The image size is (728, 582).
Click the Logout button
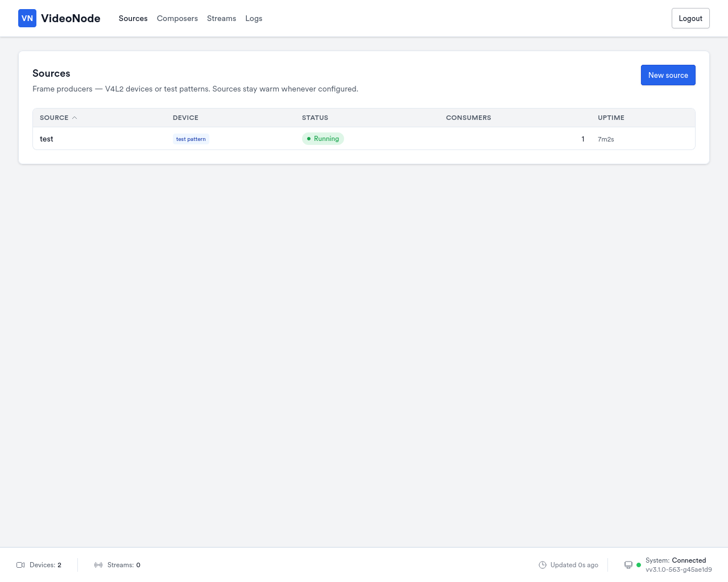pyautogui.click(x=690, y=18)
